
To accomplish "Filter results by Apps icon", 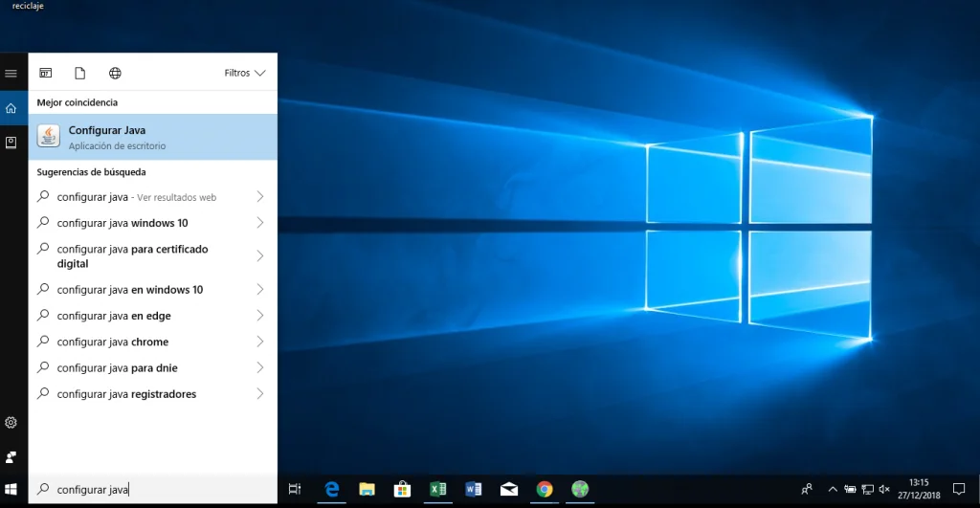I will tap(46, 73).
